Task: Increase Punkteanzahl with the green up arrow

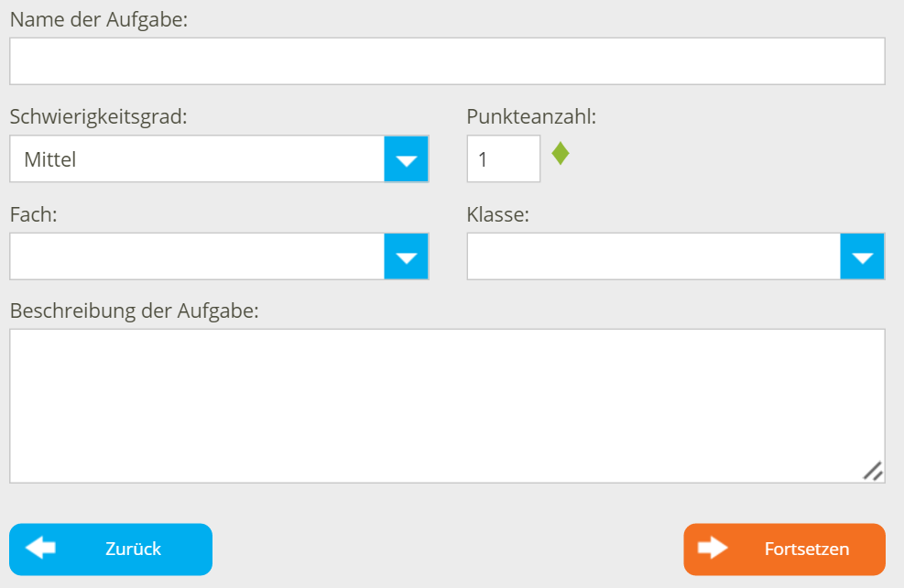Action: coord(561,147)
